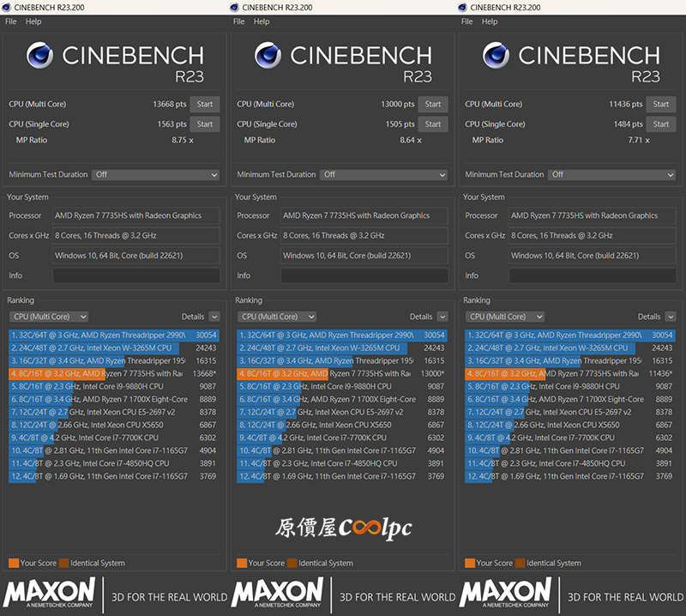This screenshot has height=616, width=686.
Task: Select the Xeon W-3265M ranking row, 13000 pts window
Action: tap(342, 348)
